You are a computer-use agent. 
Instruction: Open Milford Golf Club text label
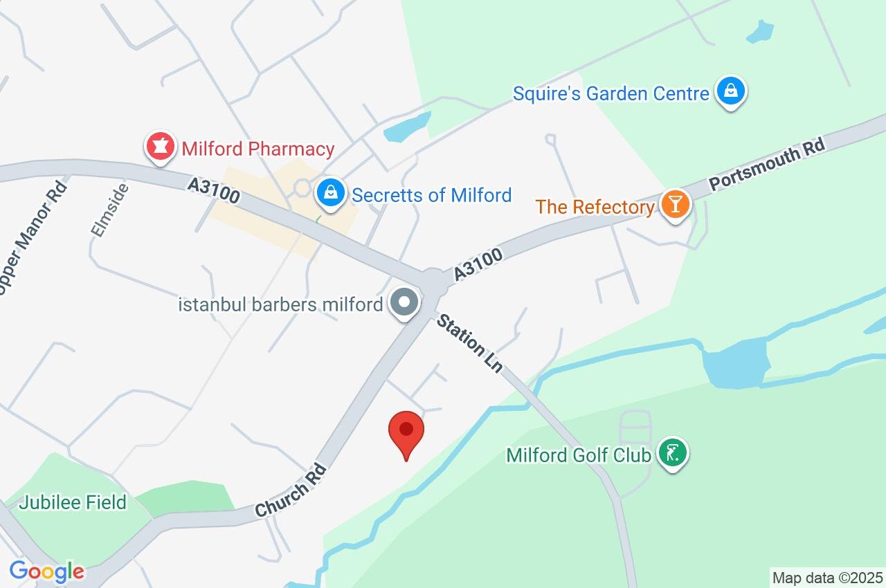579,455
